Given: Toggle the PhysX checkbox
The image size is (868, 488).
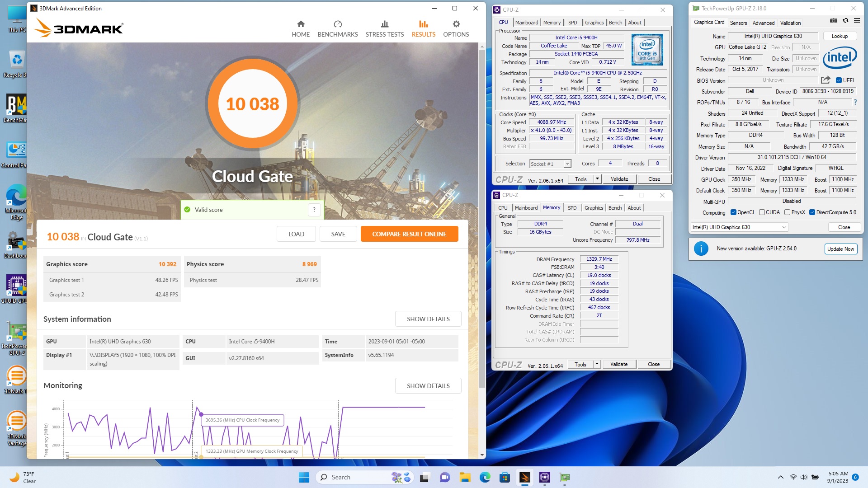Looking at the screenshot, I should [x=787, y=212].
